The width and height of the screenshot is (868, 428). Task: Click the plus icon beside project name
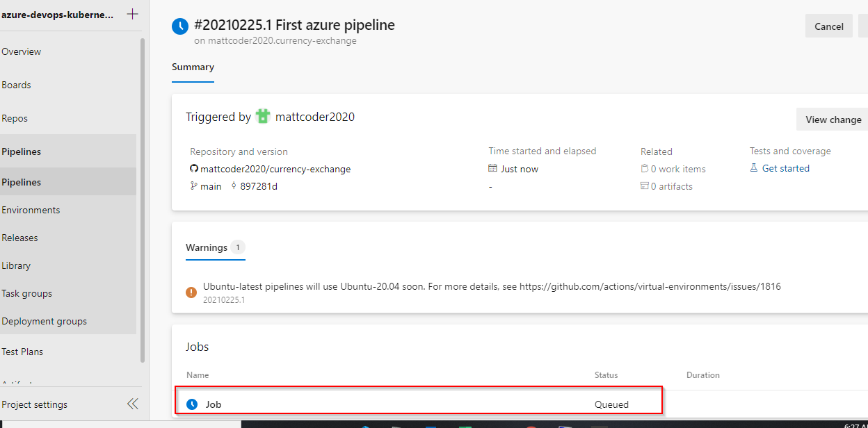132,14
